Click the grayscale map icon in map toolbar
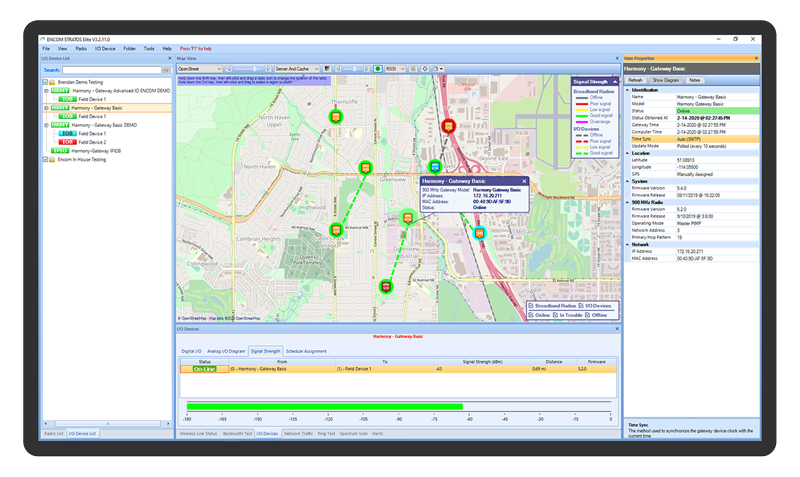Viewport: 800px width, 477px height. [x=328, y=69]
